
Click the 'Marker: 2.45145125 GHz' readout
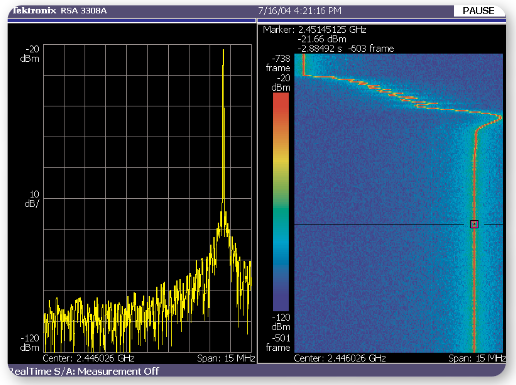(x=314, y=30)
